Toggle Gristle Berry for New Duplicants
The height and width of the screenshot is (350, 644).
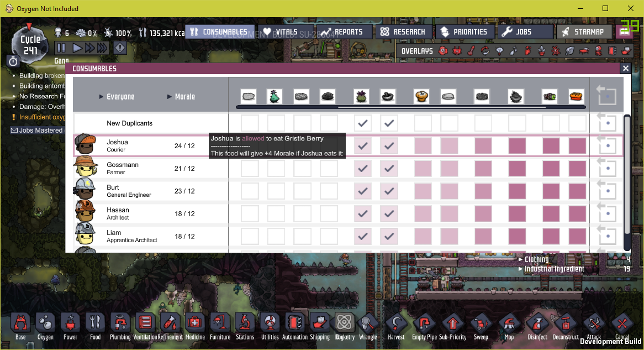pyautogui.click(x=363, y=123)
